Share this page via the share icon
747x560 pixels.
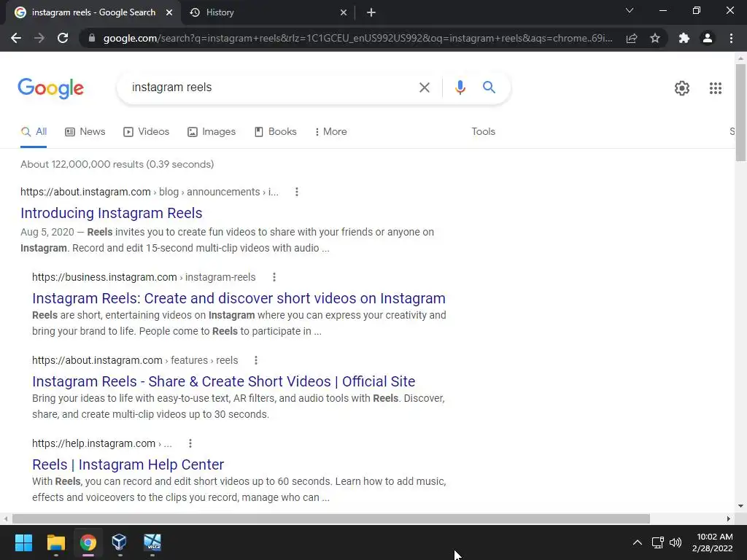pos(632,38)
